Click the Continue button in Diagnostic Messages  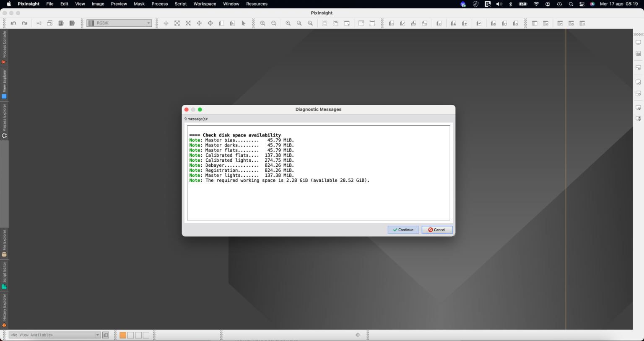click(x=402, y=230)
